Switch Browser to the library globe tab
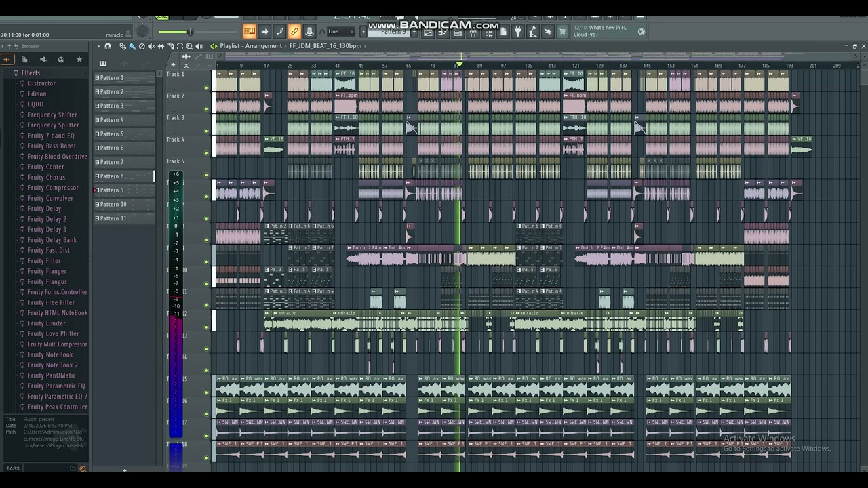Viewport: 868px width, 488px height. coord(61,59)
